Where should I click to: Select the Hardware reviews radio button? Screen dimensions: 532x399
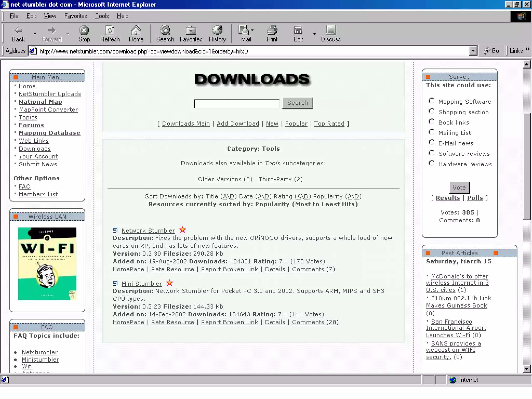click(431, 163)
